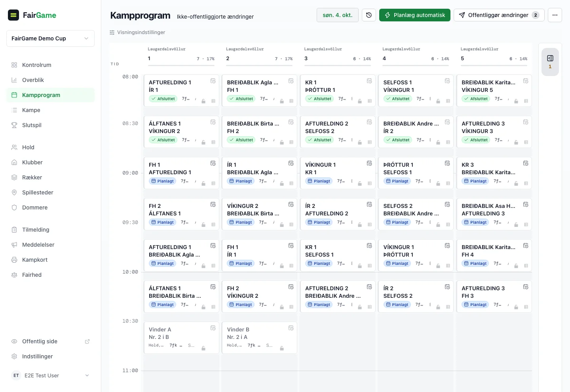Viewport: 570px width, 392px height.
Task: Open the grid icon on ÁLFTANES 1 vs VÍKINGUR 2
Action: 213,142
